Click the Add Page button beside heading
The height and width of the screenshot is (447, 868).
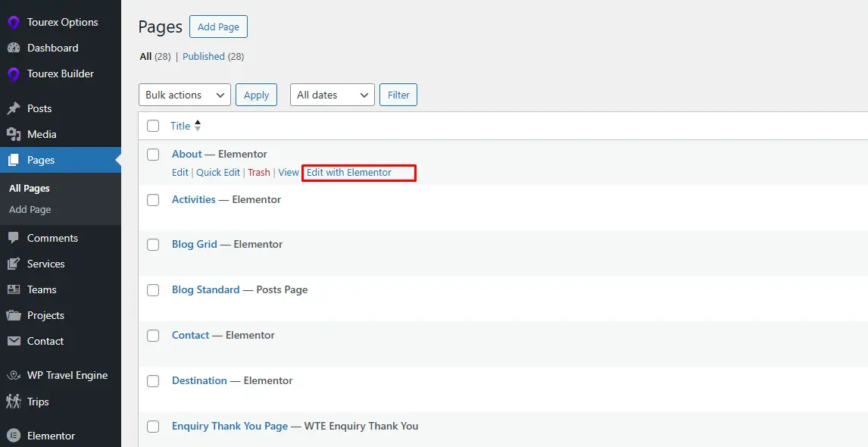(x=218, y=27)
